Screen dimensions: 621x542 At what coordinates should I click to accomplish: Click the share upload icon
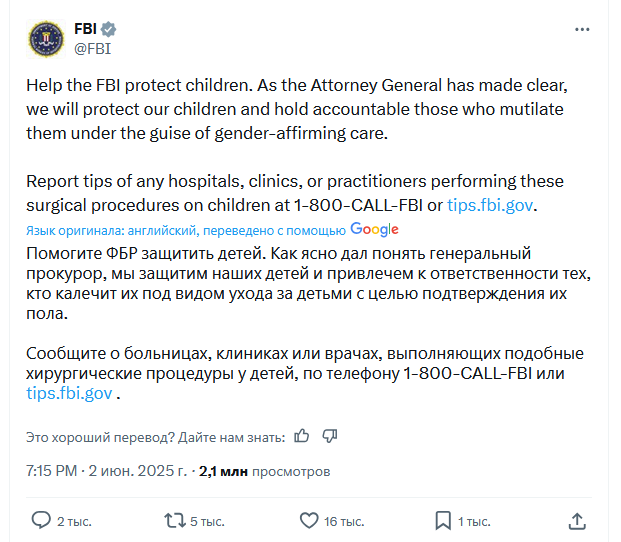(x=577, y=521)
